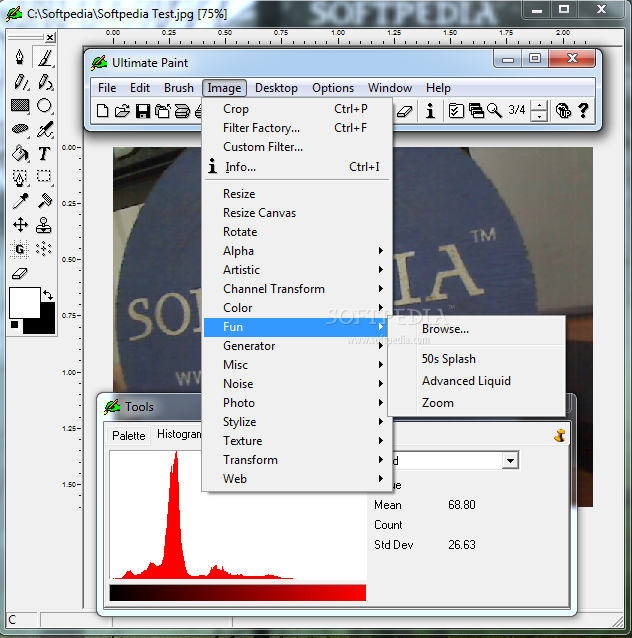
Task: Increase zoom with stepper up arrow
Action: [x=539, y=106]
